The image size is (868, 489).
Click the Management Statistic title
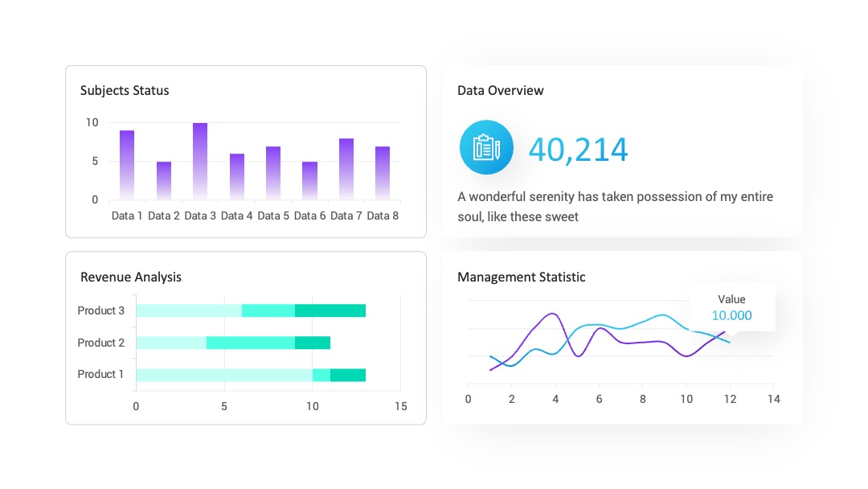click(x=521, y=277)
